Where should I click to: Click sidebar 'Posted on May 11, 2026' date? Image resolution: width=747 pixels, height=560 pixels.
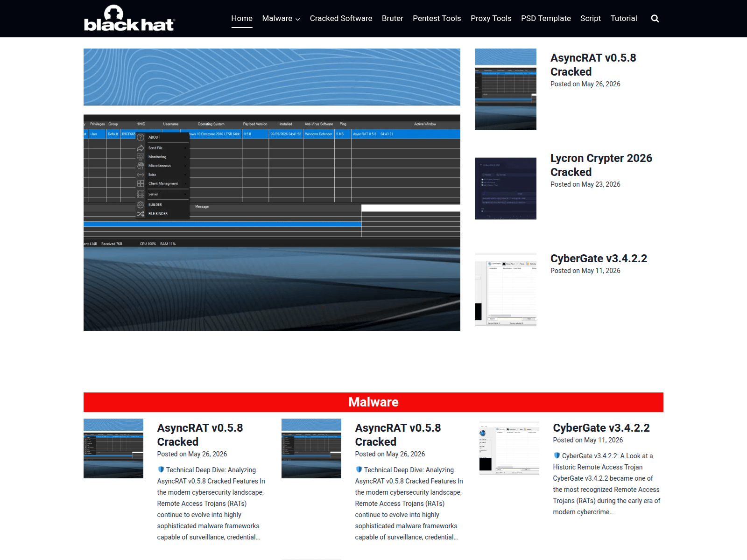585,271
